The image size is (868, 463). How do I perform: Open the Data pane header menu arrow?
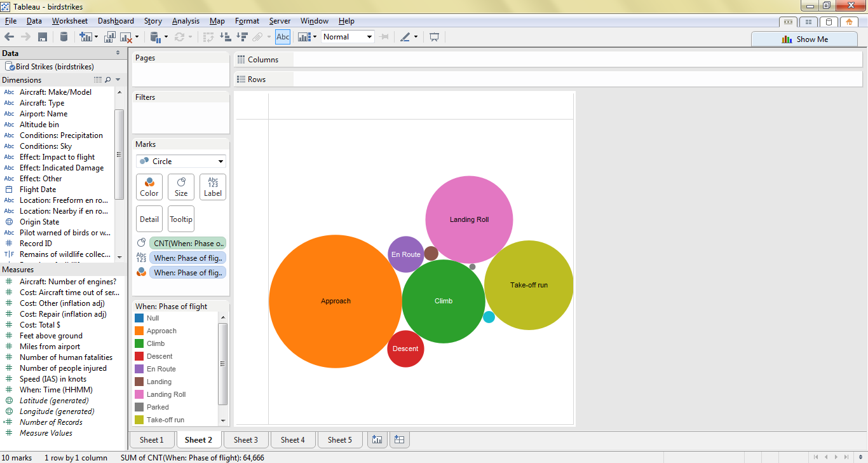pyautogui.click(x=118, y=53)
